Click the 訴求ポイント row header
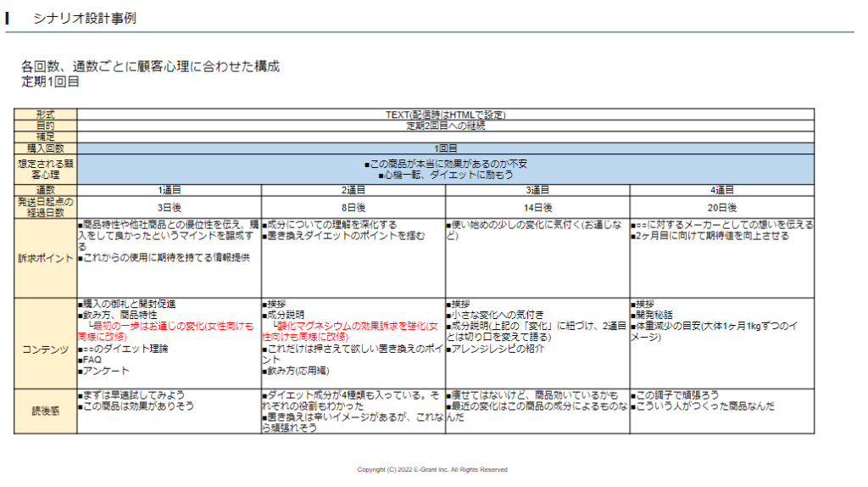Viewport: 868px width, 487px height. point(45,259)
